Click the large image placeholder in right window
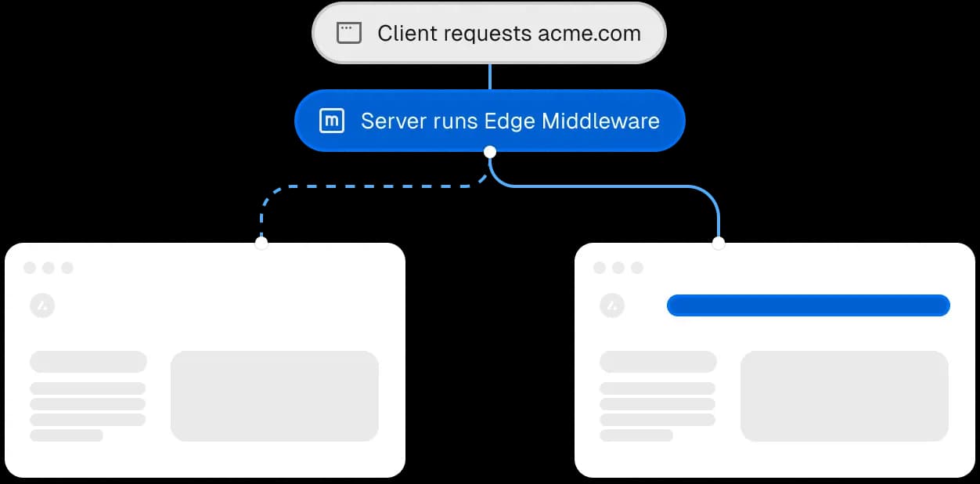 pos(845,396)
